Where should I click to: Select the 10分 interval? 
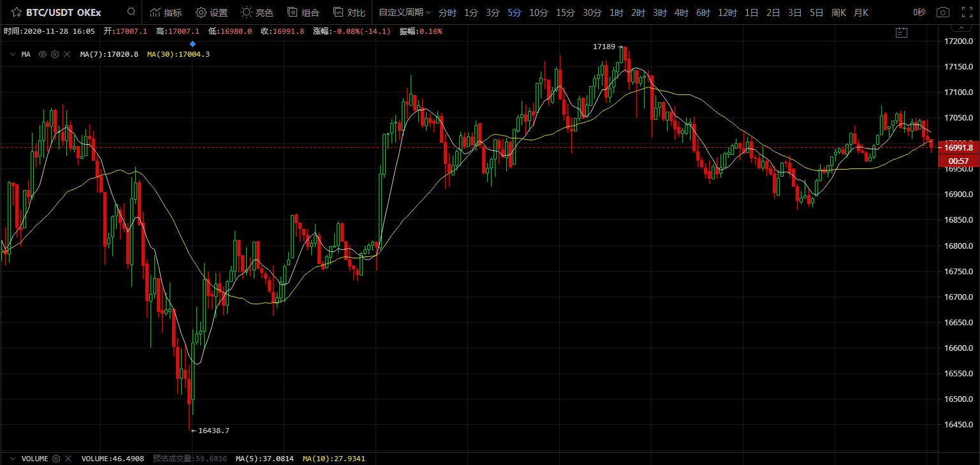(539, 12)
